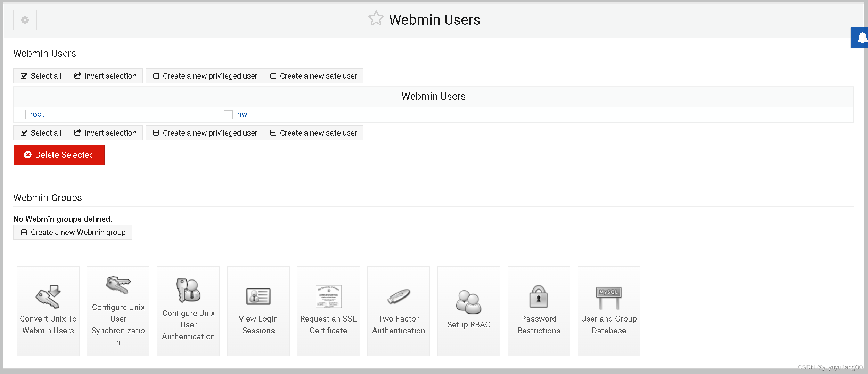Viewport: 868px width, 374px height.
Task: Click the star icon beside the page title
Action: (x=377, y=18)
